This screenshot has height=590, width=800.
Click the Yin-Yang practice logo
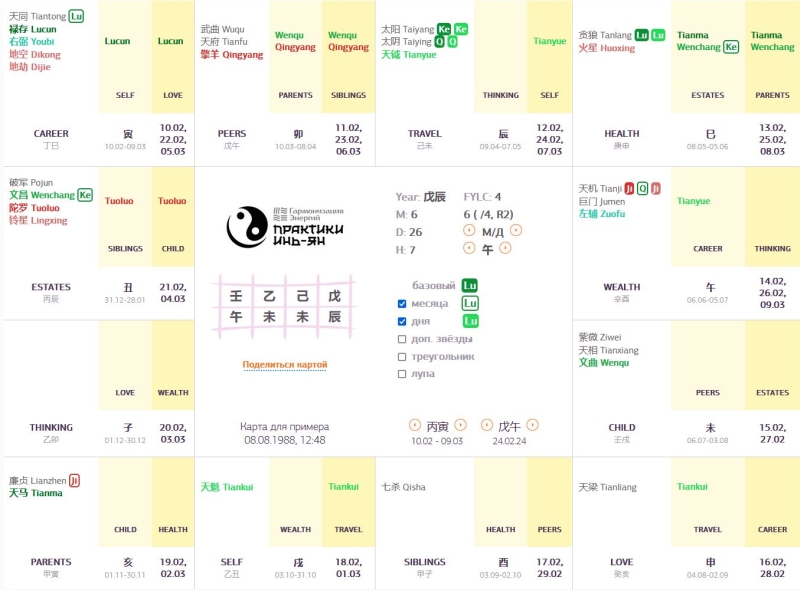(285, 227)
